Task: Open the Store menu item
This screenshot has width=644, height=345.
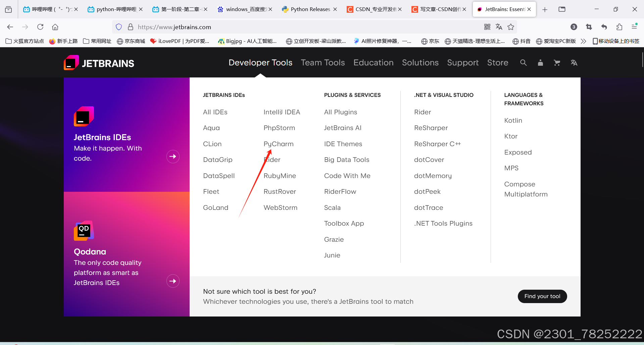Action: tap(498, 63)
